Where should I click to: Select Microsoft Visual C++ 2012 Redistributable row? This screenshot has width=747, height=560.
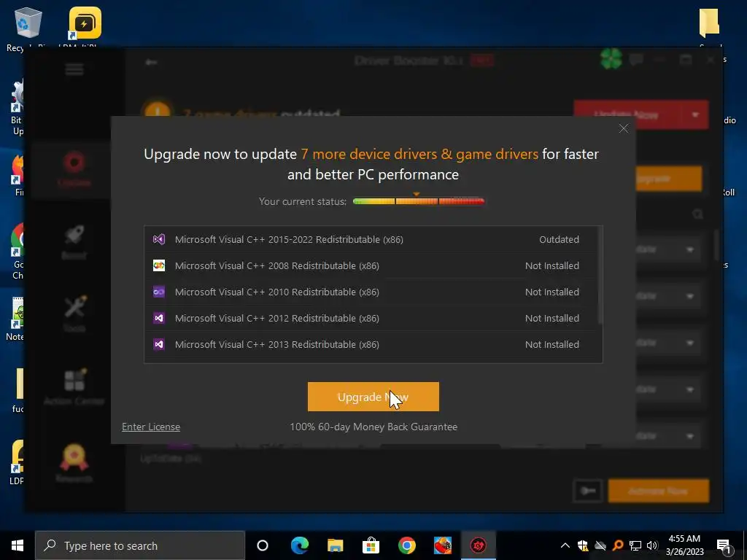click(371, 318)
